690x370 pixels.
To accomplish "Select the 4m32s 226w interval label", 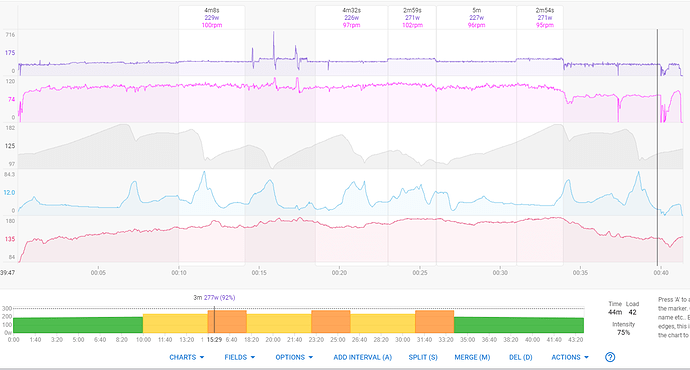I will point(351,18).
